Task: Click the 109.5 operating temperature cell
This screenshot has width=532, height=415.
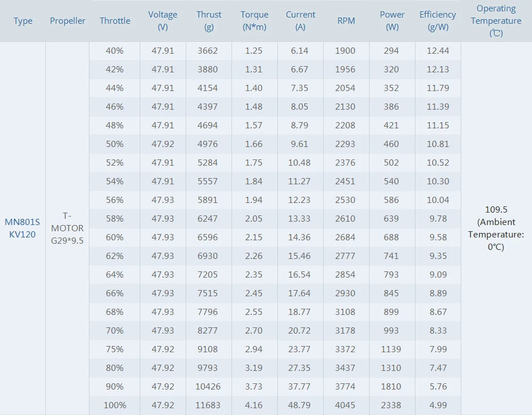Action: pos(496,228)
